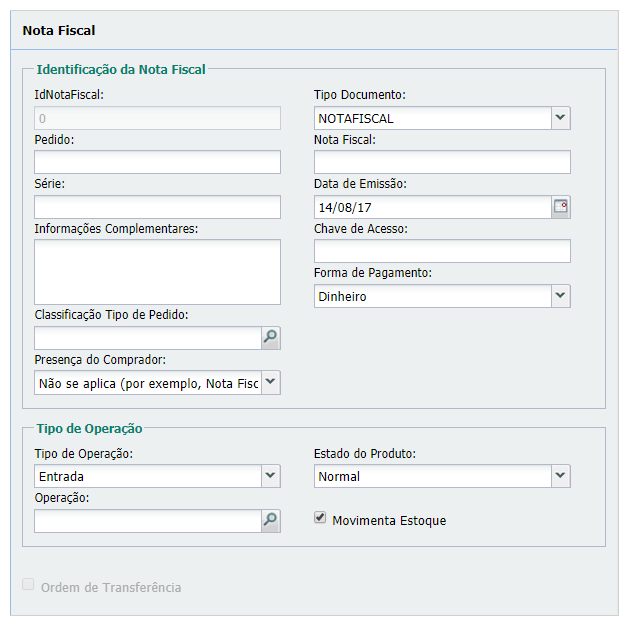Click the Chave de Acesso field
The height and width of the screenshot is (626, 629).
pos(442,251)
